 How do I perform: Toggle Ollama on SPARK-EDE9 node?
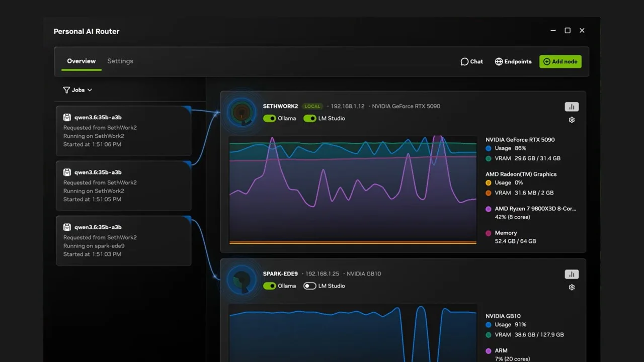(270, 286)
